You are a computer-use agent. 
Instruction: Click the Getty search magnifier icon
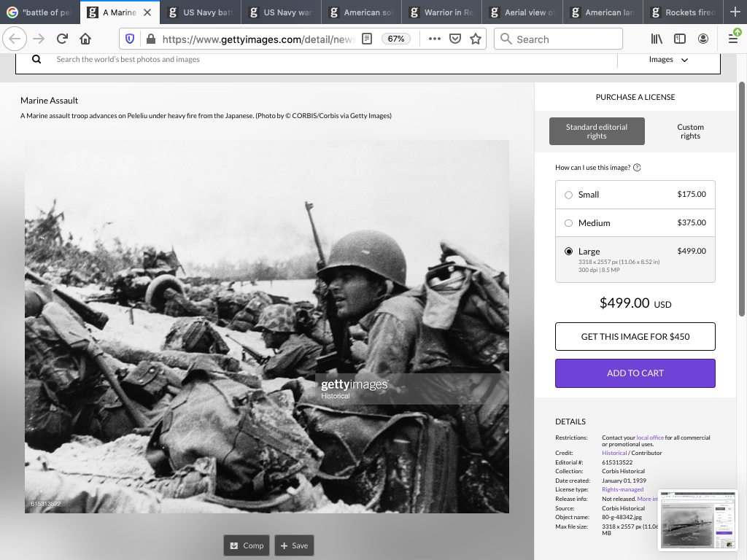[x=36, y=60]
